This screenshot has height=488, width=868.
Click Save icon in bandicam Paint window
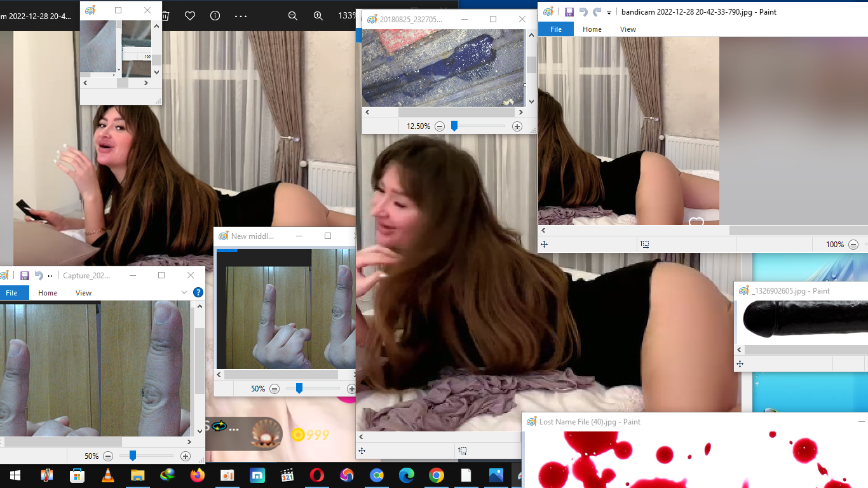click(x=569, y=12)
